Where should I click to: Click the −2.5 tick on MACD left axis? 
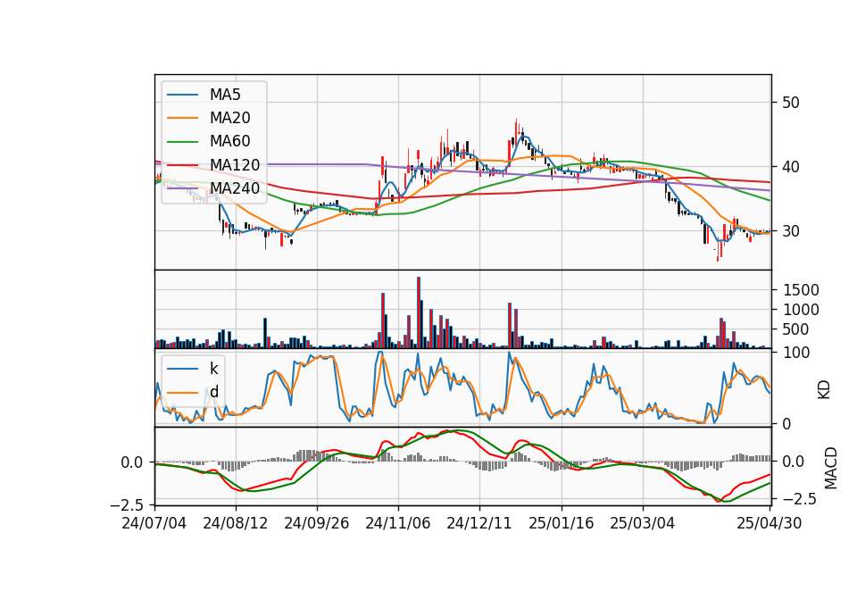(x=127, y=504)
